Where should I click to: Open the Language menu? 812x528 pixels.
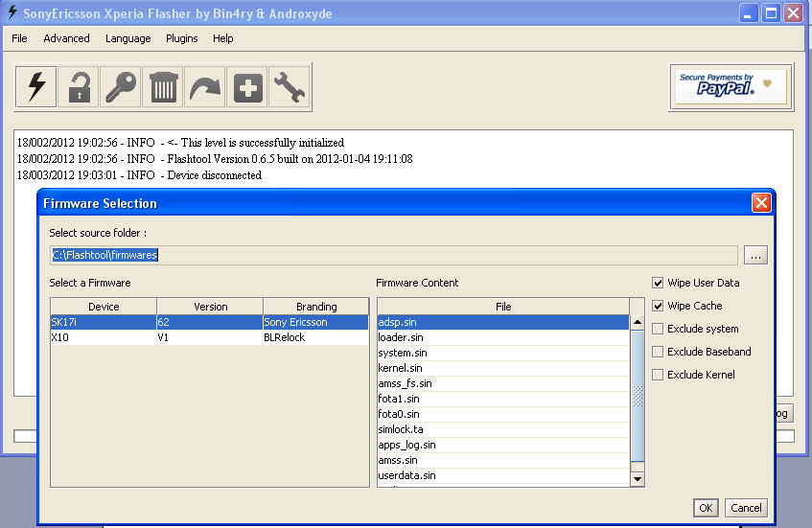[x=128, y=38]
